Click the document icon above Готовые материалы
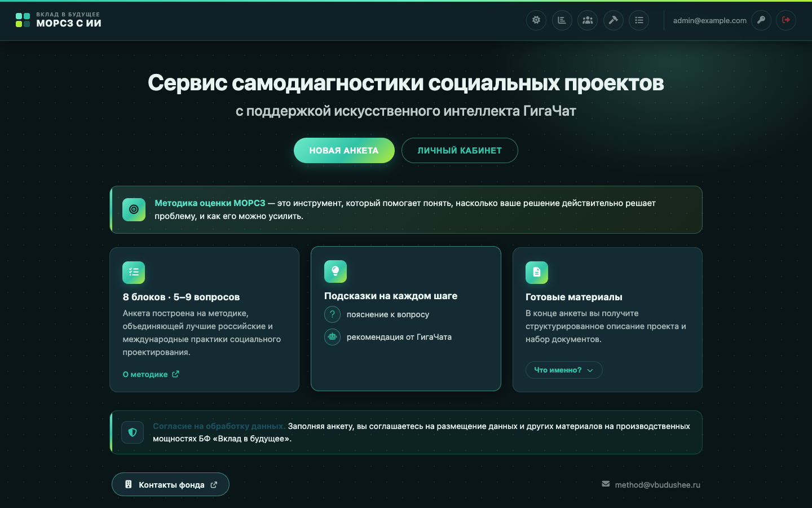The image size is (812, 508). 537,273
